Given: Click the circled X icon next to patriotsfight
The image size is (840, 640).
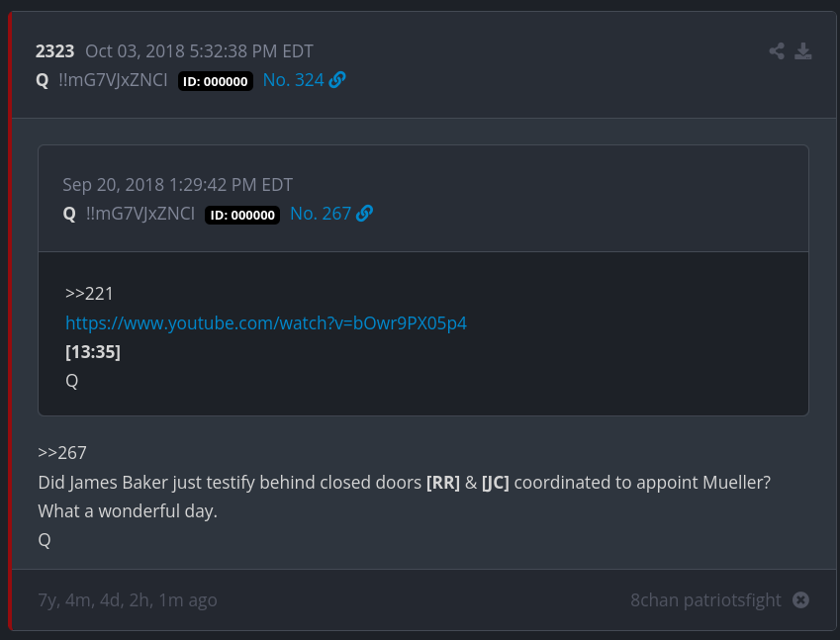Looking at the screenshot, I should pyautogui.click(x=801, y=599).
